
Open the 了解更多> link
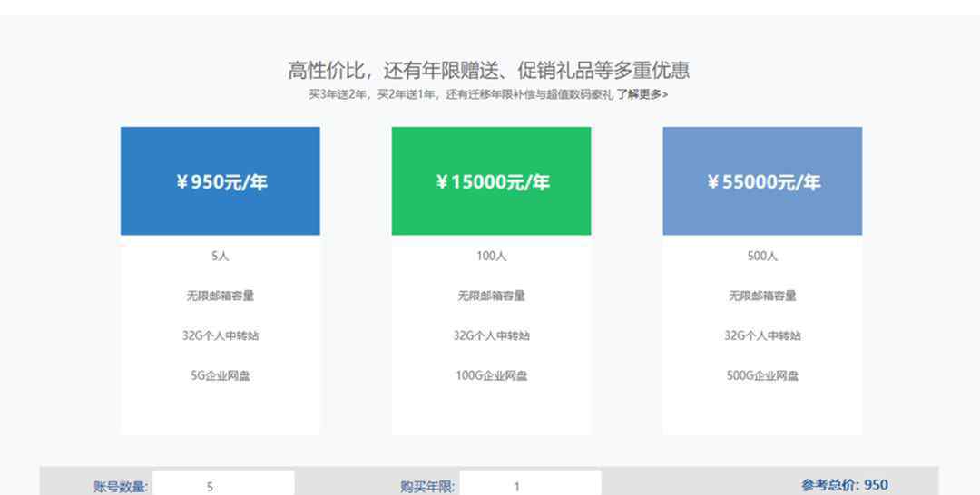[x=642, y=95]
